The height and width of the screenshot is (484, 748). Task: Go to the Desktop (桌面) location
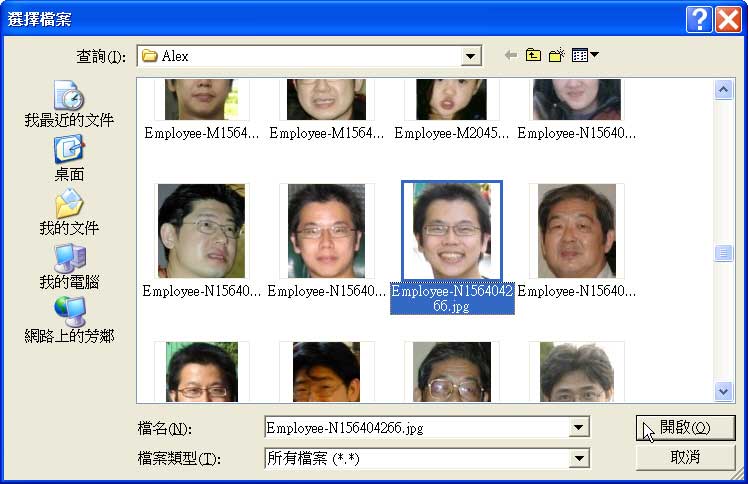tap(69, 159)
